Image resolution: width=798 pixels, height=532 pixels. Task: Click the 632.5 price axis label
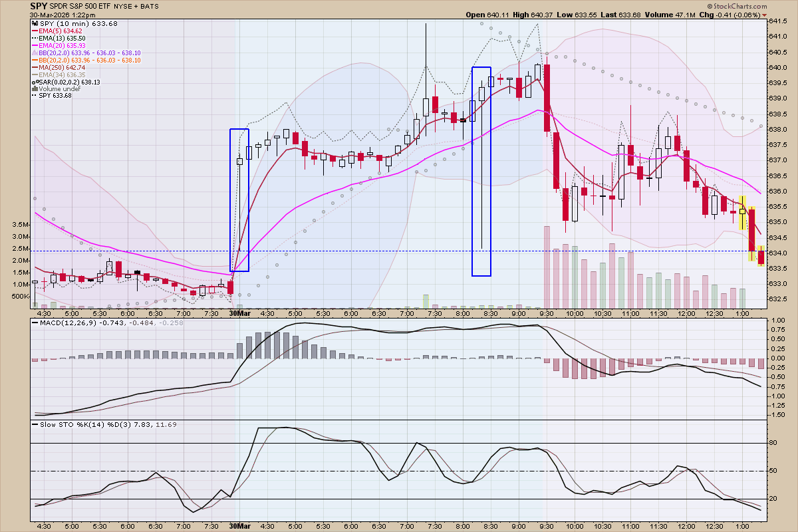coord(778,299)
